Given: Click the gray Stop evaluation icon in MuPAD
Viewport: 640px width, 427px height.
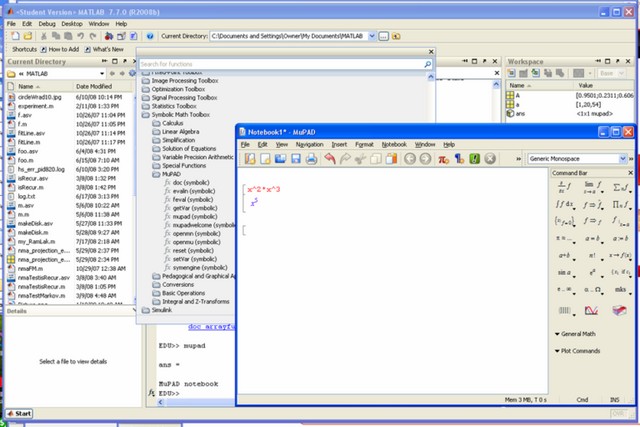Looking at the screenshot, I should (x=490, y=159).
